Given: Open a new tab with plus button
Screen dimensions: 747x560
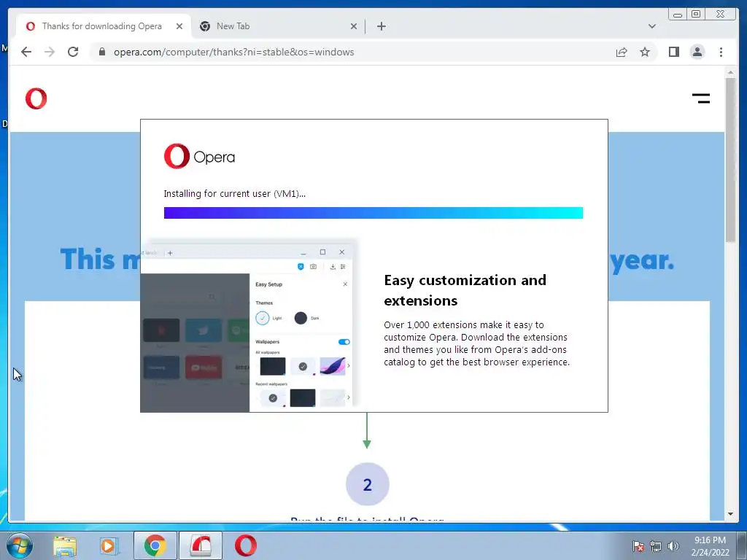Looking at the screenshot, I should click(381, 26).
